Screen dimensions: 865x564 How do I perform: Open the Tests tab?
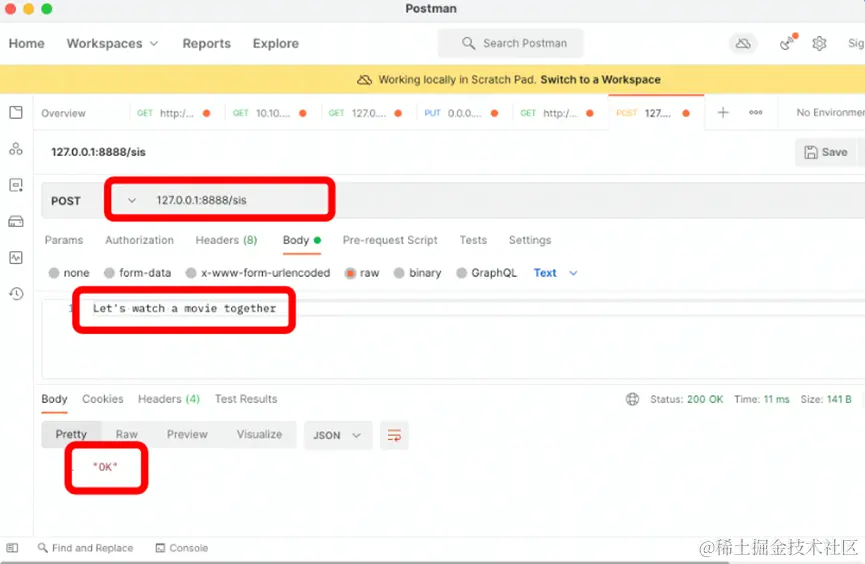473,240
